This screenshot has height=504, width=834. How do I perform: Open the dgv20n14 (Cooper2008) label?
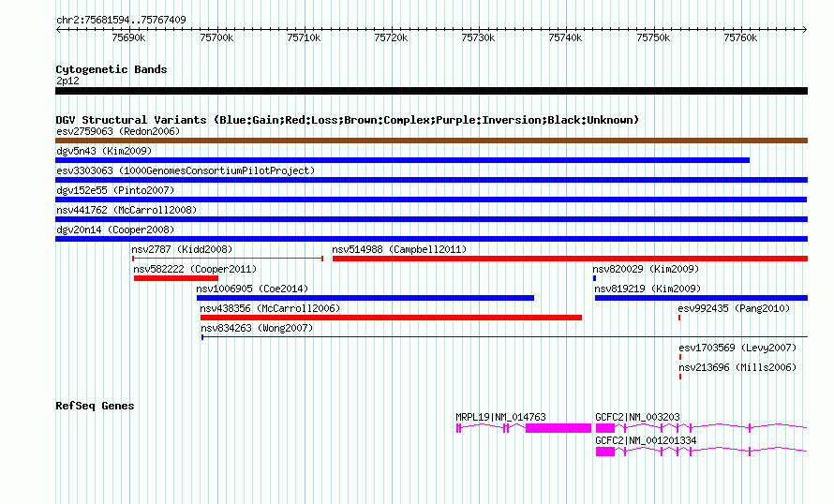click(x=115, y=230)
